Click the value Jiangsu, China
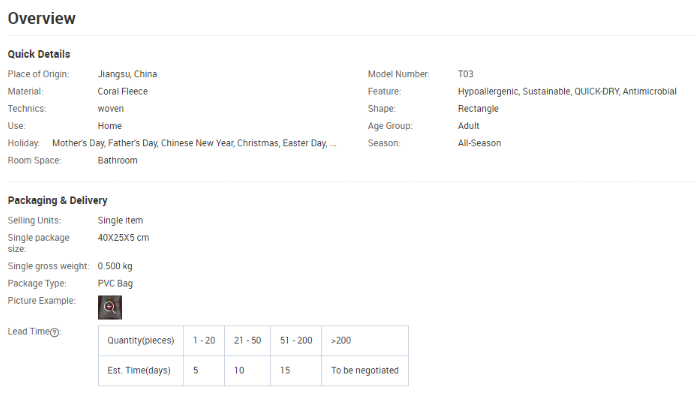 pos(127,74)
